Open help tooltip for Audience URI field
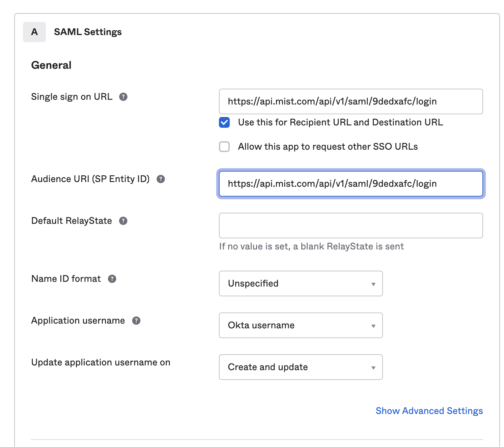Screen dimensions: 504x447 (161, 179)
